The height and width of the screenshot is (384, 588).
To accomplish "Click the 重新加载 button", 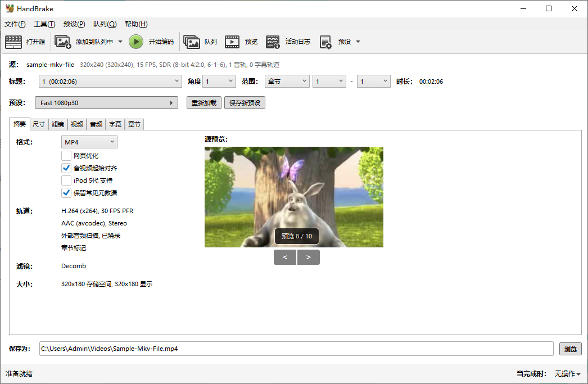I will [x=203, y=102].
